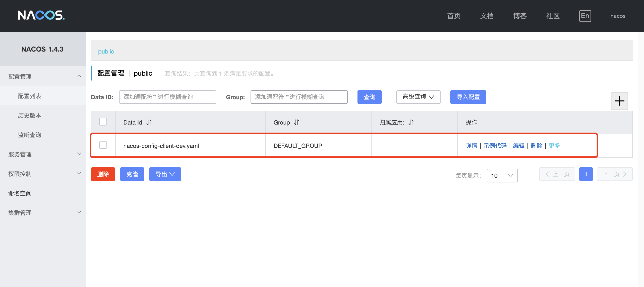Go to next page using the arrow
Screen dimensions: 644x287
(615, 174)
